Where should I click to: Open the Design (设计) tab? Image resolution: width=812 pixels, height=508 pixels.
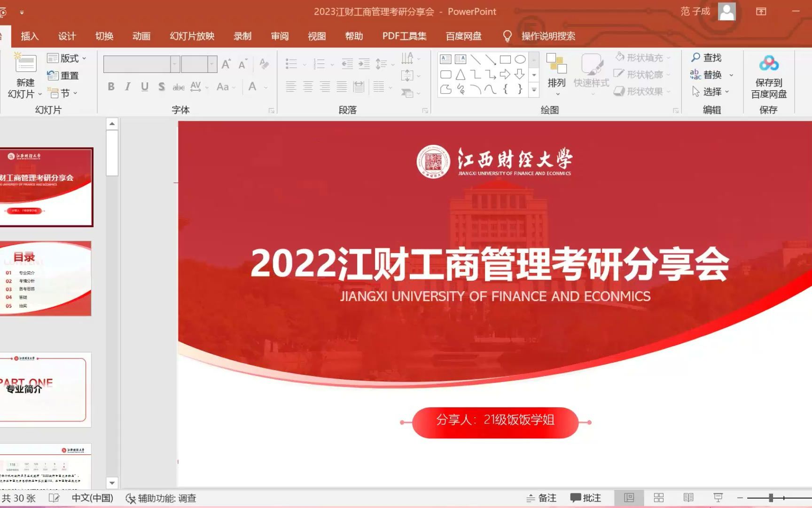point(67,36)
